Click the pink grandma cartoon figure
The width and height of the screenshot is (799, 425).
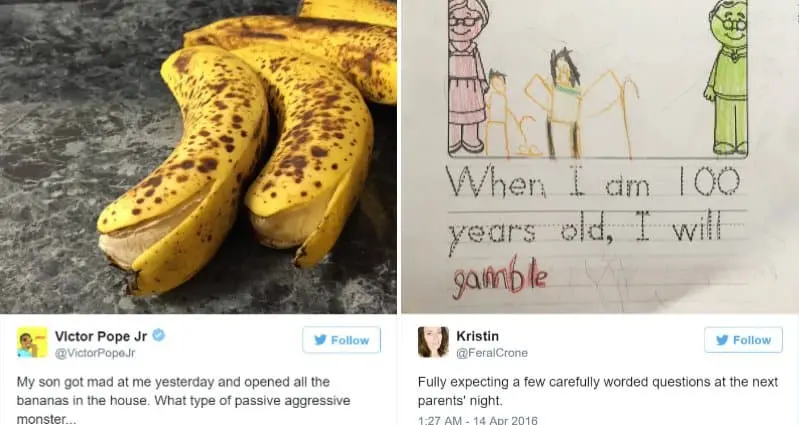(468, 76)
